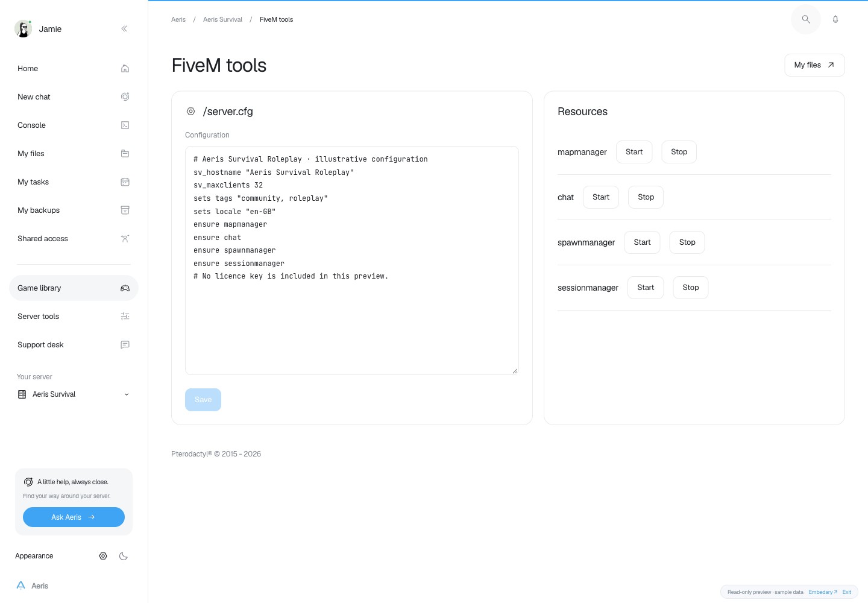The width and height of the screenshot is (868, 603).
Task: Stop the spawnmanager resource
Action: (687, 242)
